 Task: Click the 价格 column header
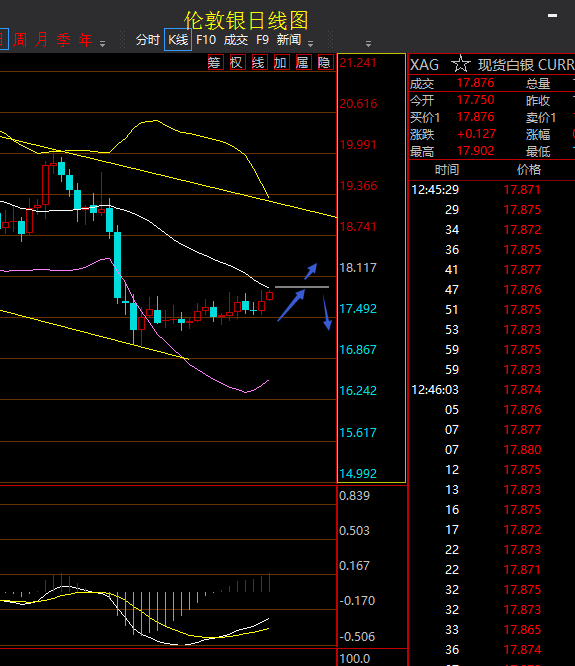[529, 170]
